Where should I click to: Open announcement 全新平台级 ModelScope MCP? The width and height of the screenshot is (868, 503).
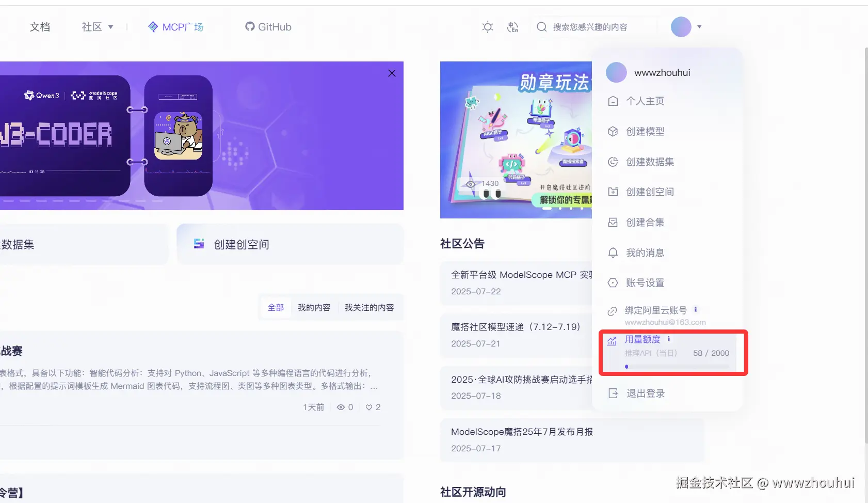(521, 275)
